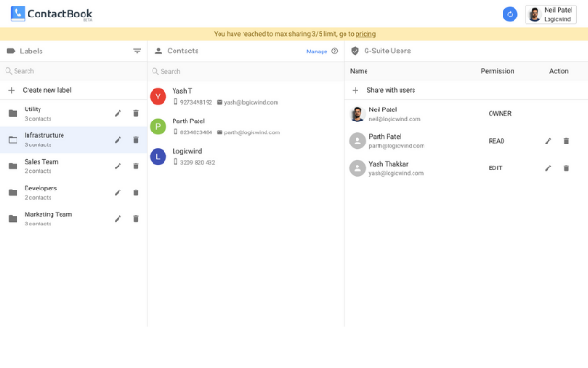
Task: Delete the Infrastructure label
Action: [136, 140]
